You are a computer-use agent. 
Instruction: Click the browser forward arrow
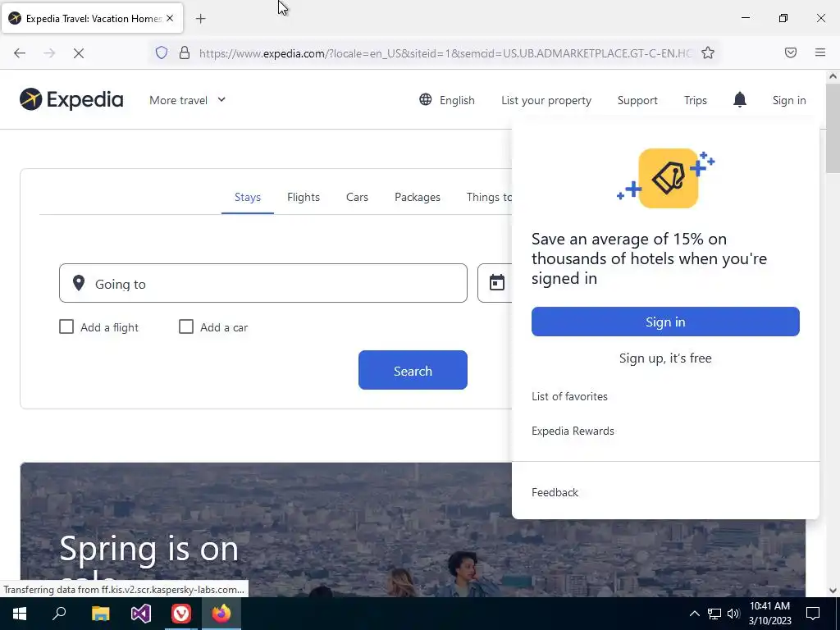pyautogui.click(x=49, y=52)
